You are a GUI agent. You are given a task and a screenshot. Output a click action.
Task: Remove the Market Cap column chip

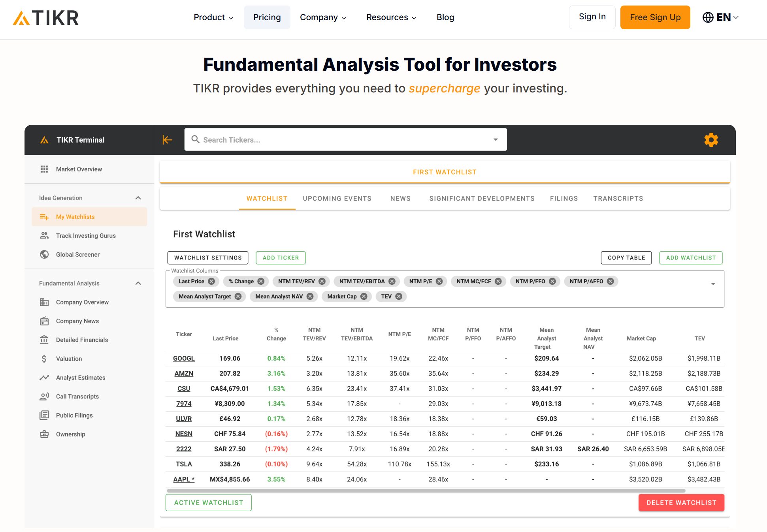[364, 296]
